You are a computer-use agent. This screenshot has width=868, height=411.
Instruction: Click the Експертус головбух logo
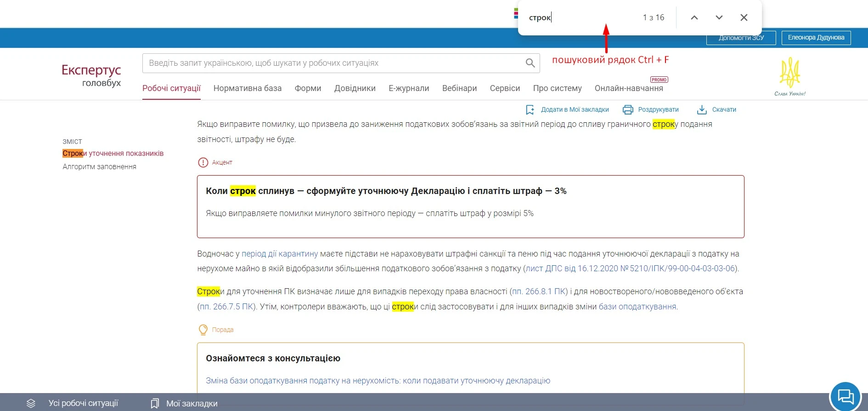tap(91, 75)
